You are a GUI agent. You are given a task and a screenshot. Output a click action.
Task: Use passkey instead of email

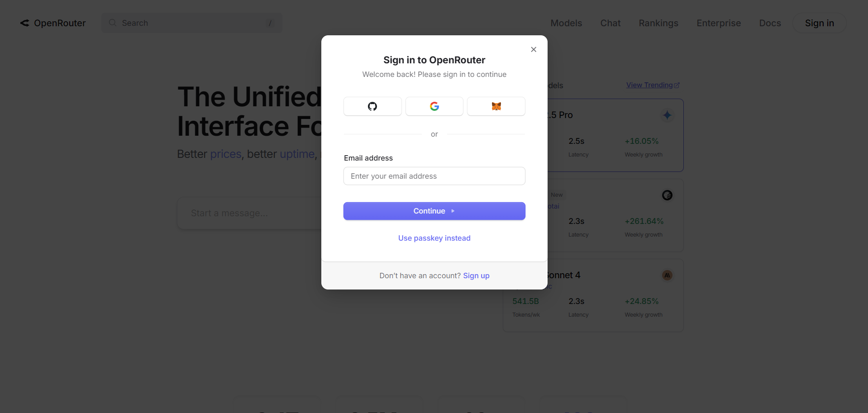pyautogui.click(x=434, y=237)
